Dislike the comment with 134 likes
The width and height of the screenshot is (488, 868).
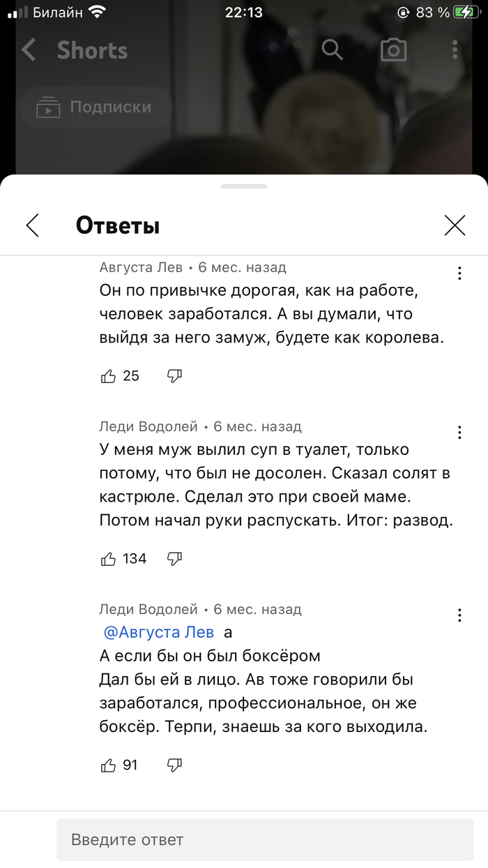[174, 558]
